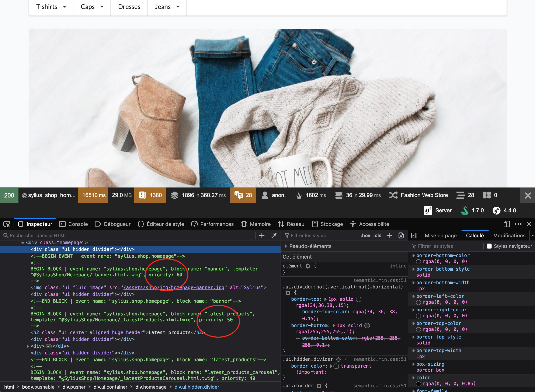Click the highlighter icon next to élément rule

point(308,266)
